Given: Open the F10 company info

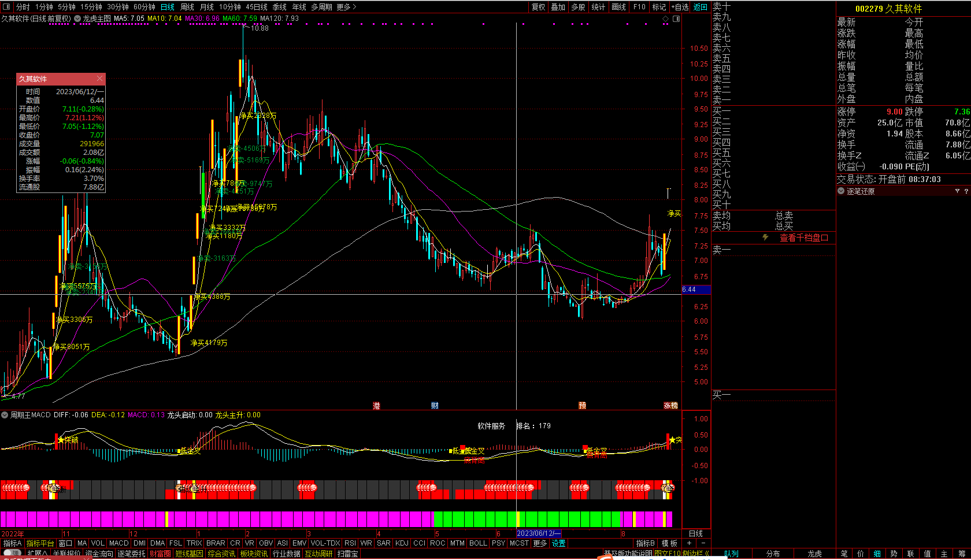Looking at the screenshot, I should click(x=639, y=7).
